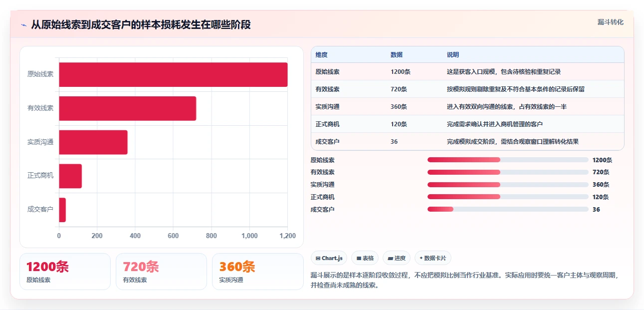
Task: Click the 1,000 x-axis tick label
Action: (249, 236)
